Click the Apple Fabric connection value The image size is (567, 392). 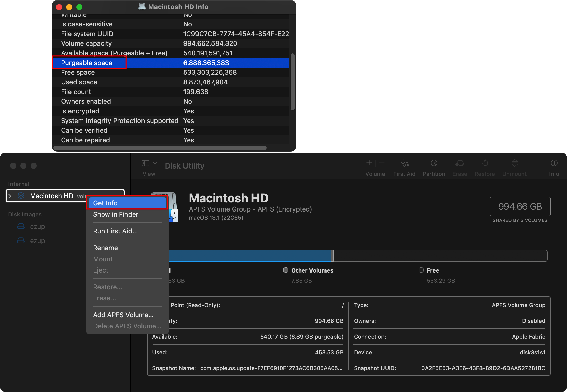pyautogui.click(x=529, y=337)
